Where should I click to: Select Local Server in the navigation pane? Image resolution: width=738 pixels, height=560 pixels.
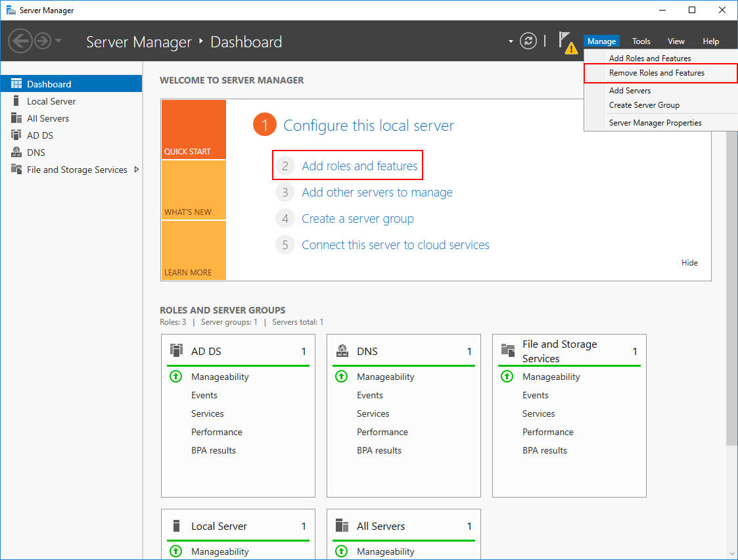click(51, 101)
